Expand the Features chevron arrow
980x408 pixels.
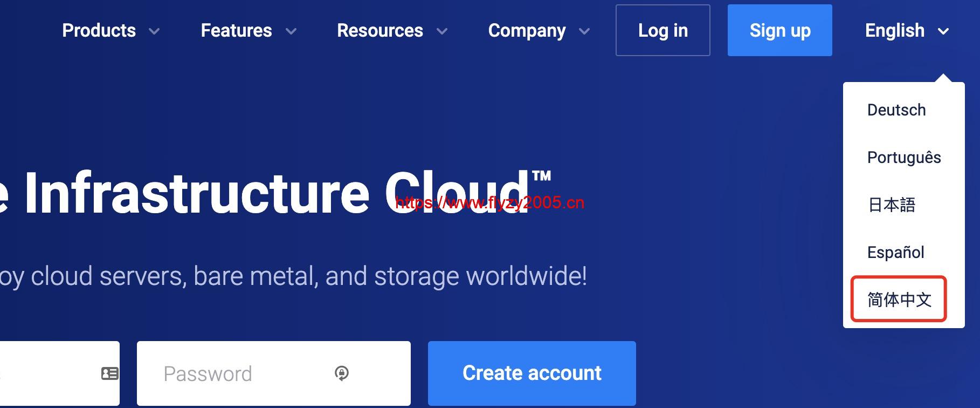(291, 32)
